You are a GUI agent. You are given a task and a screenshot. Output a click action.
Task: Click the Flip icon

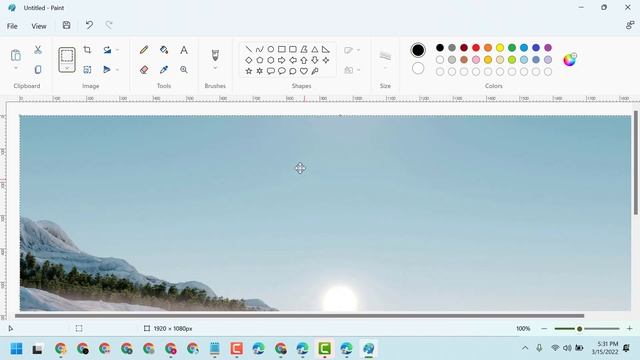[107, 70]
